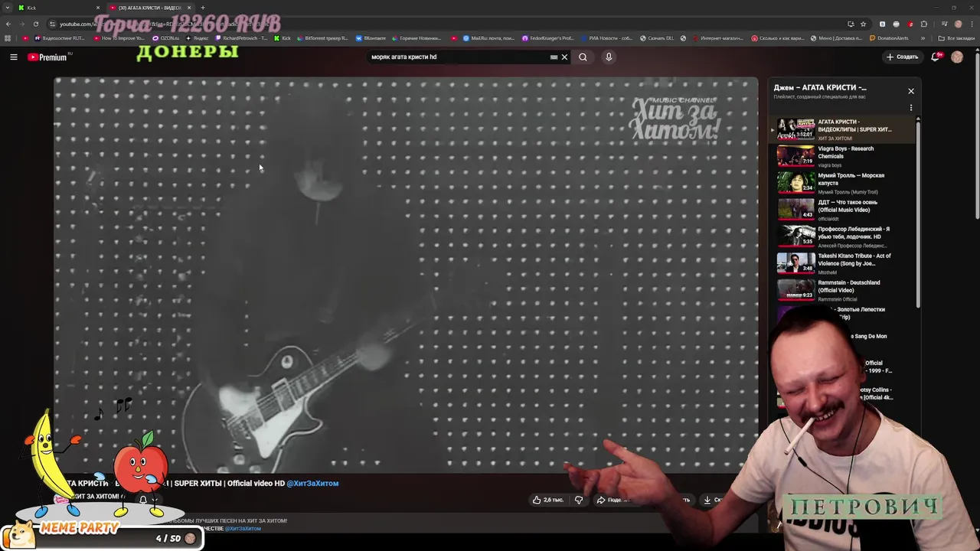This screenshot has width=980, height=551.
Task: Click the youtube.com address bar
Action: click(x=444, y=24)
